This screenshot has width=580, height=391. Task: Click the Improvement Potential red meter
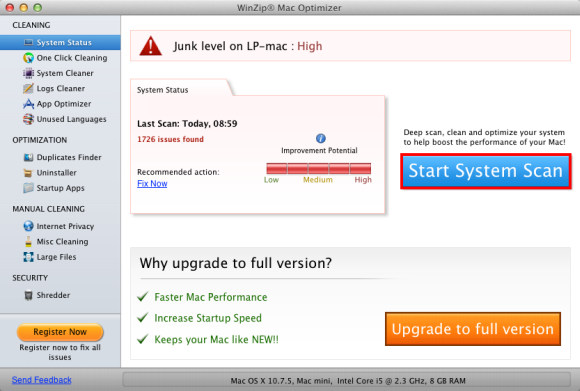[x=318, y=168]
